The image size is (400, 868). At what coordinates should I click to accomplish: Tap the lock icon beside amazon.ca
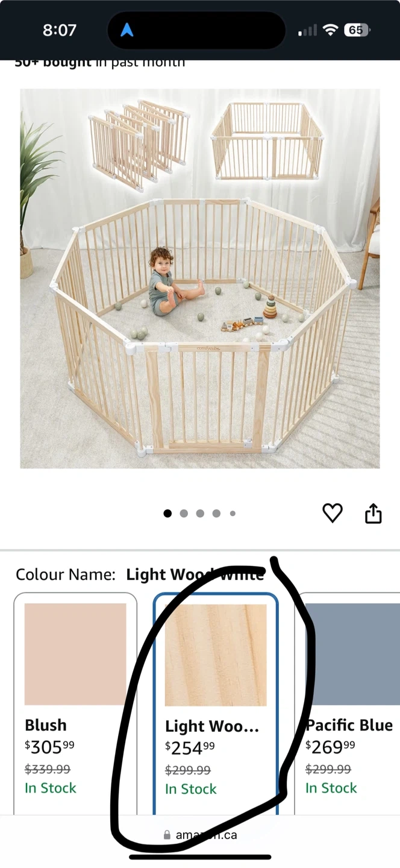point(167,835)
